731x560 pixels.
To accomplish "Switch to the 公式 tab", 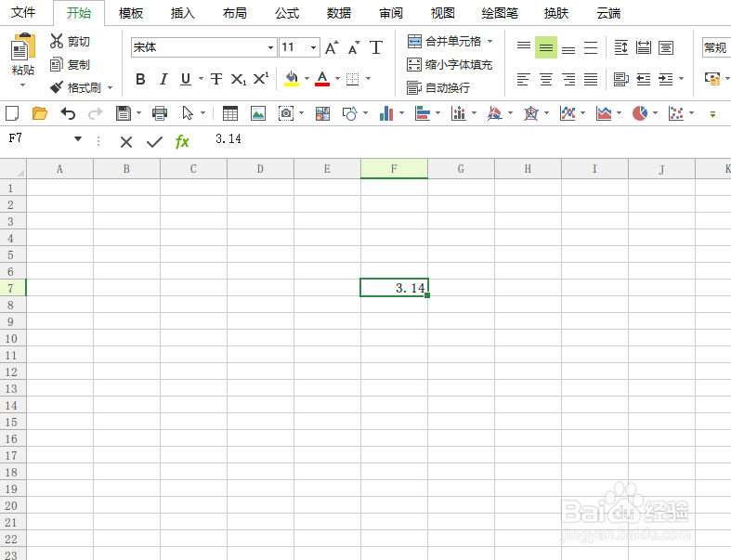I will (x=287, y=13).
